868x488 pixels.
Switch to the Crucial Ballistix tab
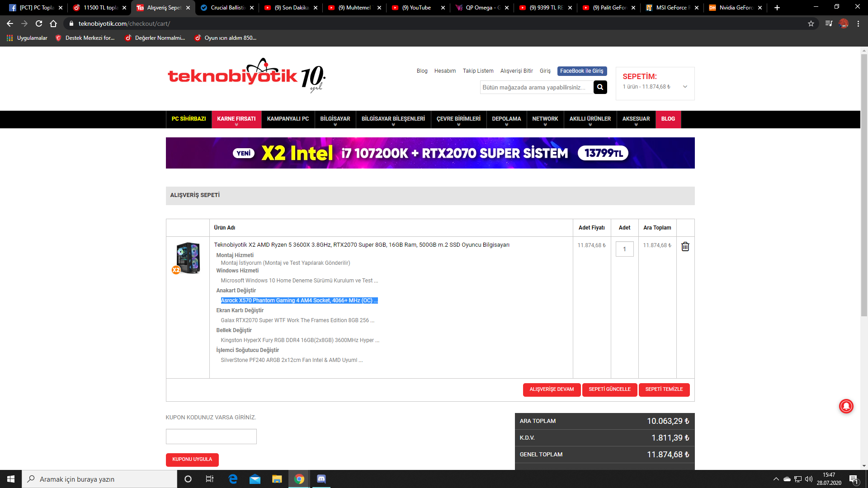coord(227,8)
